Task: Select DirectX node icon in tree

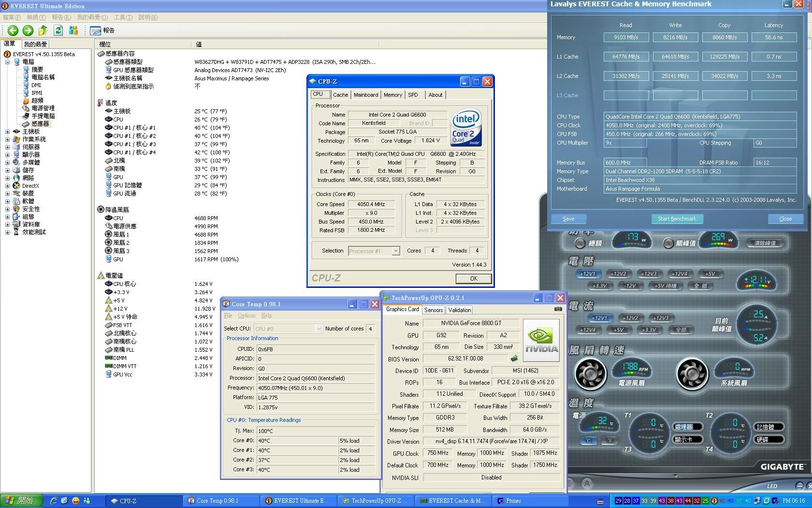Action: pos(16,186)
